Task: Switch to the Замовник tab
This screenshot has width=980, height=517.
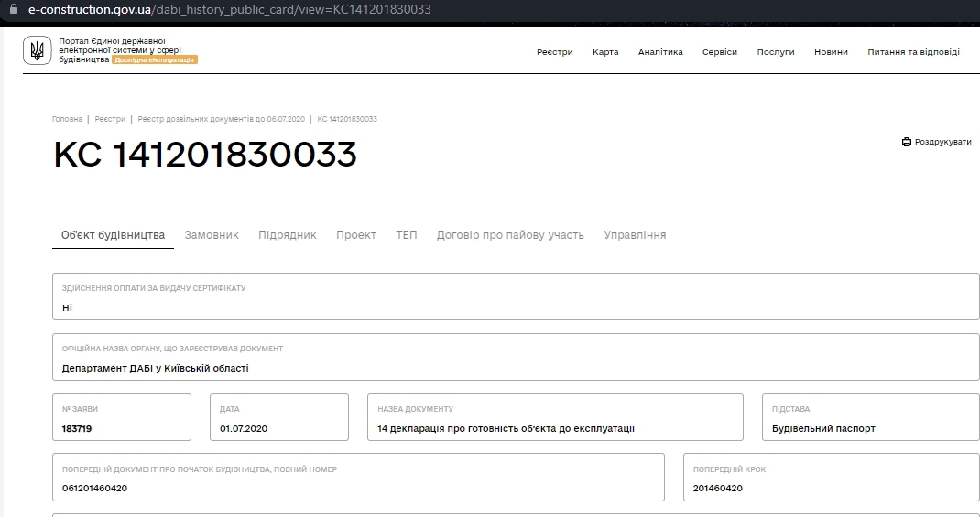Action: coord(212,235)
